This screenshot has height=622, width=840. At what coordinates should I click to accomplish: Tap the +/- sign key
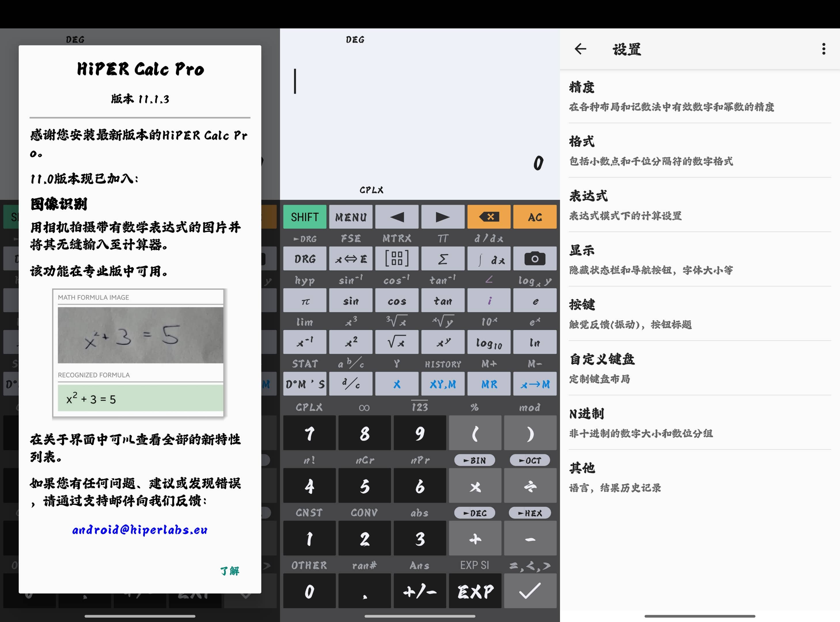coord(420,591)
